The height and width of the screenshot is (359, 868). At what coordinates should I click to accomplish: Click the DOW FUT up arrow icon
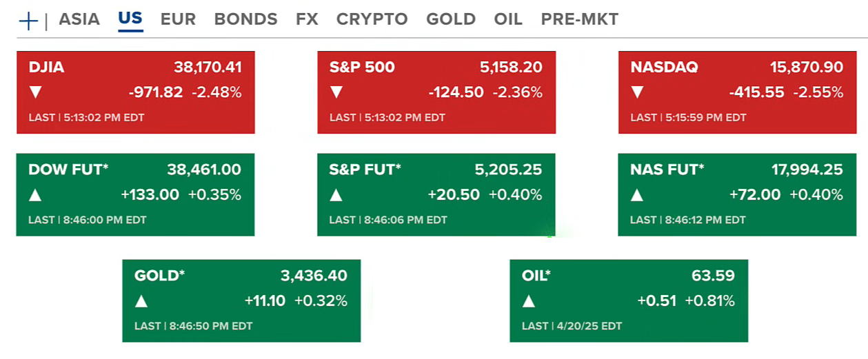click(35, 195)
